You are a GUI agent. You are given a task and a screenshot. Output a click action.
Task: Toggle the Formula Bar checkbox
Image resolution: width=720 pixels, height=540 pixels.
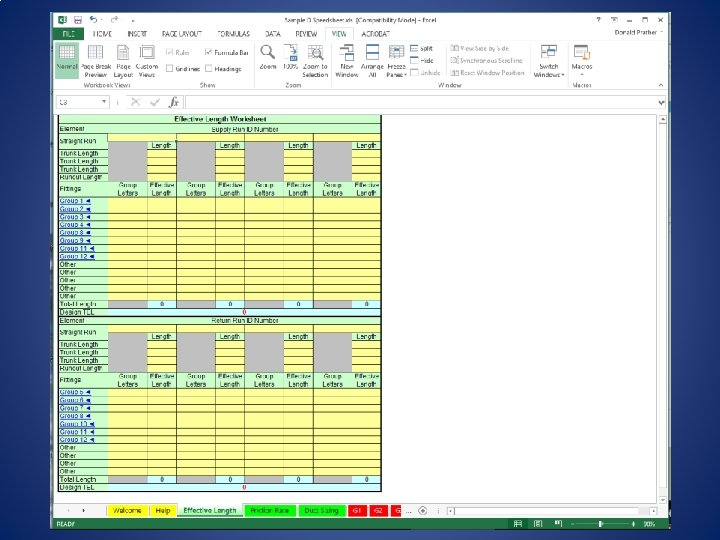coord(208,52)
